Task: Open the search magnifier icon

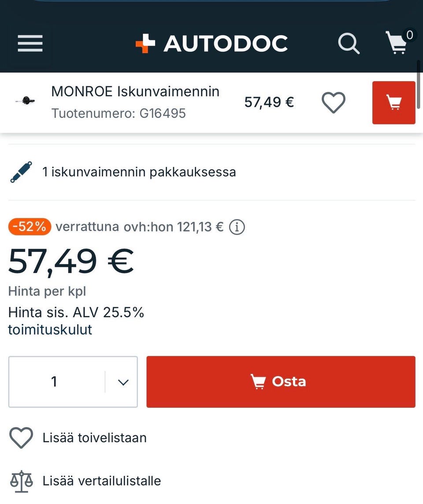Action: 349,44
